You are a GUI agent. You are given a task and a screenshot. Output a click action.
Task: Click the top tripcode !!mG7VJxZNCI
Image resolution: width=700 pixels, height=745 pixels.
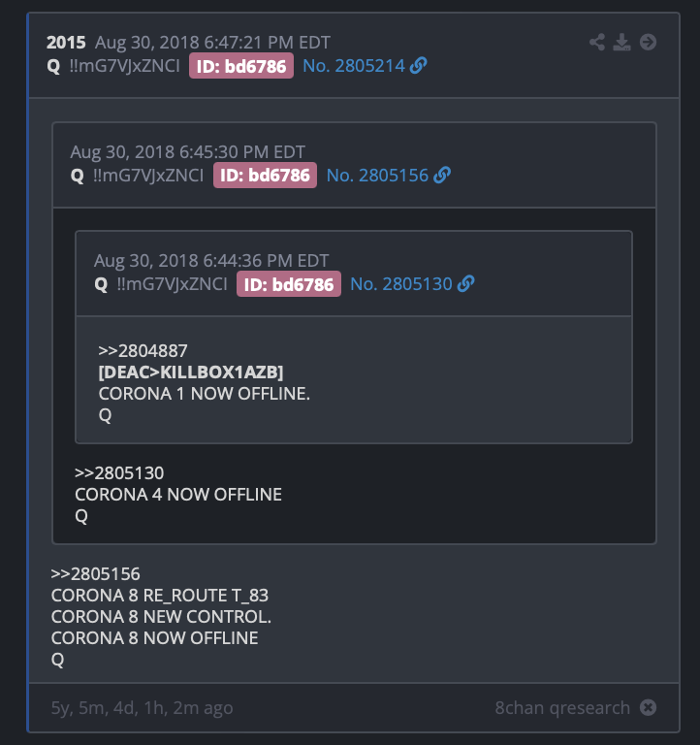(x=124, y=66)
